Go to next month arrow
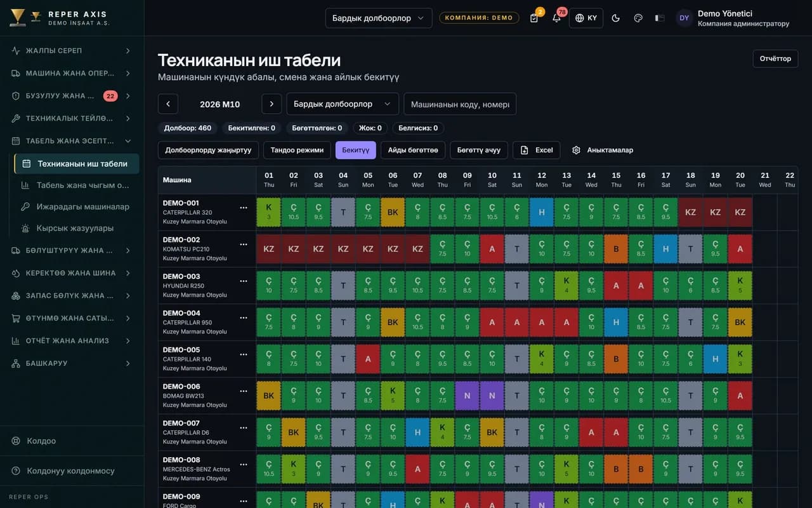This screenshot has width=812, height=508. tap(272, 104)
